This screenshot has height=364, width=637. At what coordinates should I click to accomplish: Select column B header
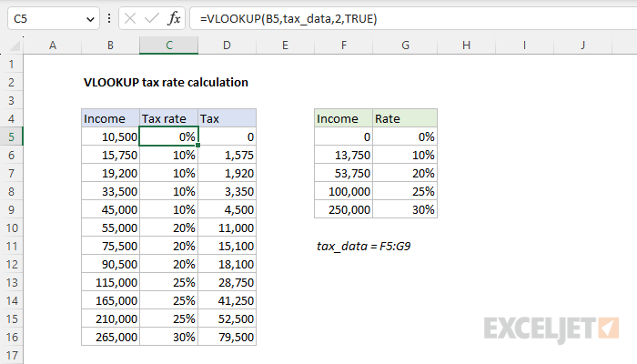click(110, 45)
